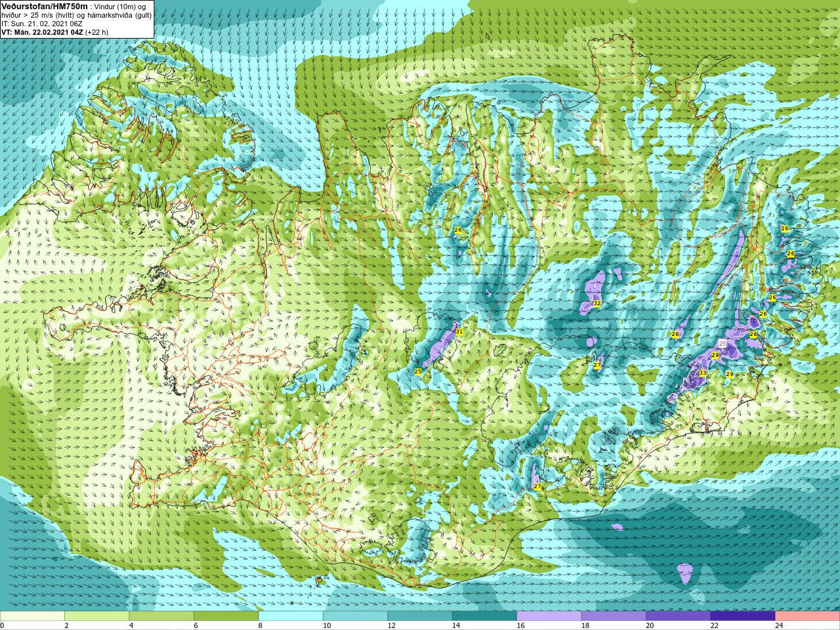This screenshot has height=630, width=840.
Task: Click the legend scale label "14"
Action: click(455, 625)
